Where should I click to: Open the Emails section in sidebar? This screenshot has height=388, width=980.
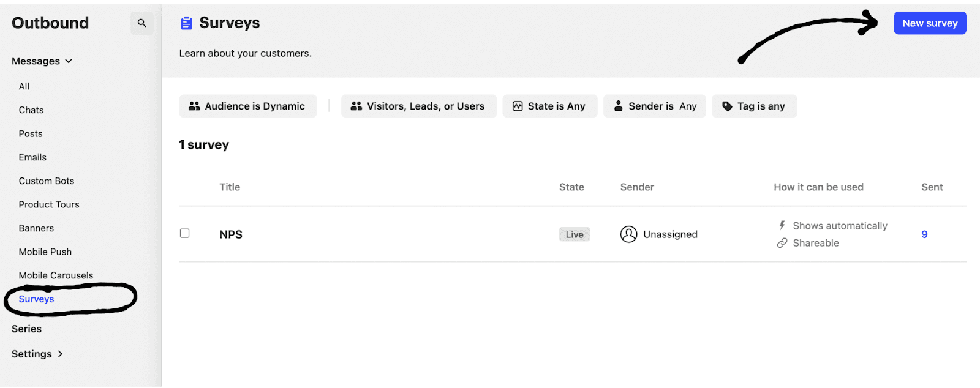click(32, 157)
